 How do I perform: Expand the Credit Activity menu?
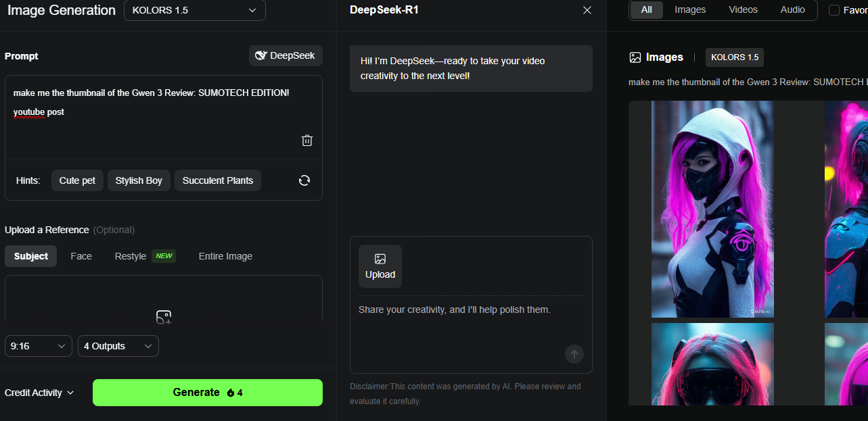click(x=39, y=393)
